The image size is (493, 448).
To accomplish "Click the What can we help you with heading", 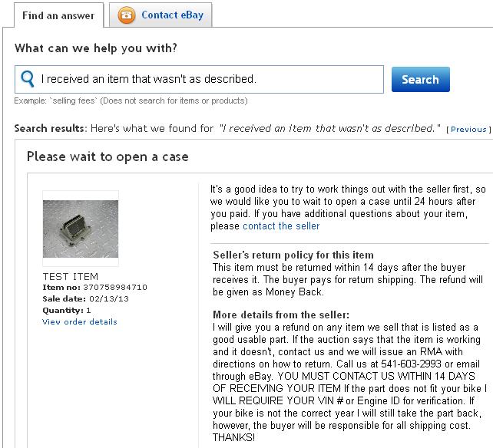I will (x=96, y=48).
